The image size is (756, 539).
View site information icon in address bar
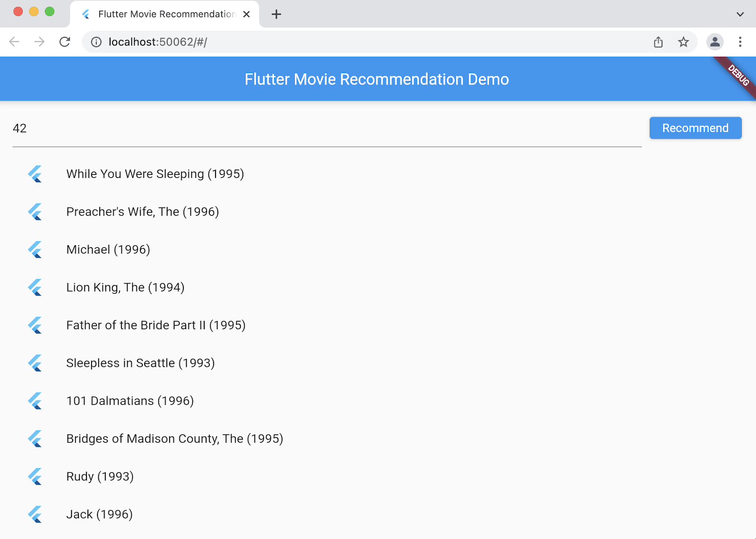tap(96, 42)
